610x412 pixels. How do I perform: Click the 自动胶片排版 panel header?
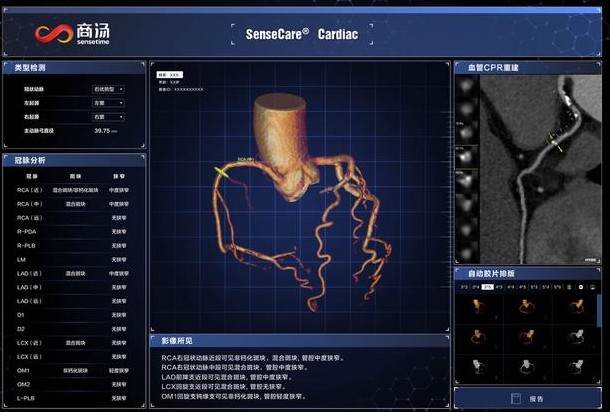coord(528,273)
